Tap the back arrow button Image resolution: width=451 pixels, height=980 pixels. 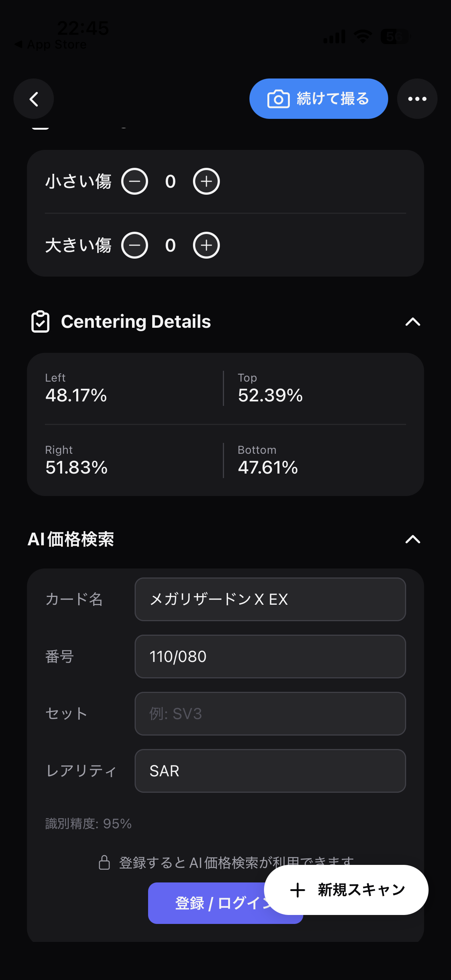(34, 99)
